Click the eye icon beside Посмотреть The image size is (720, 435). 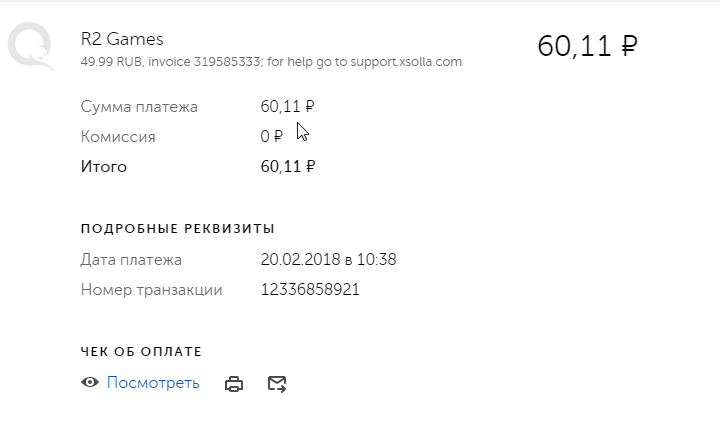pos(90,383)
